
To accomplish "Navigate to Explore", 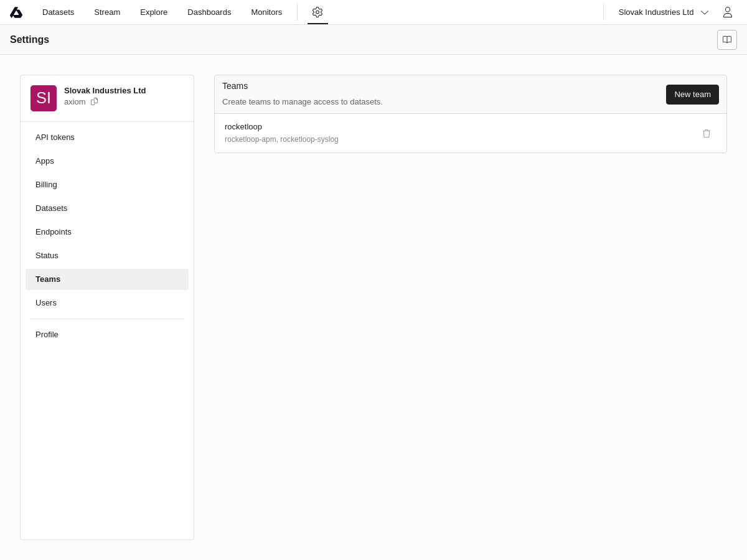I will click(154, 12).
